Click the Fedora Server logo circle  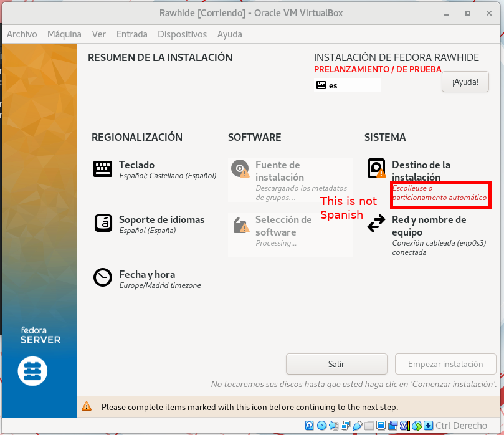[x=32, y=371]
